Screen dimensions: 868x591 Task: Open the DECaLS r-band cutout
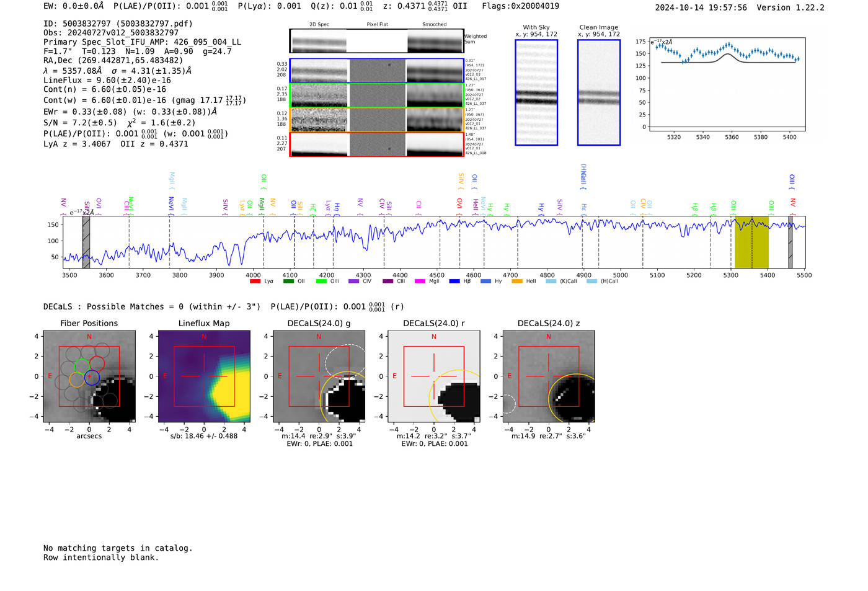[x=433, y=376]
